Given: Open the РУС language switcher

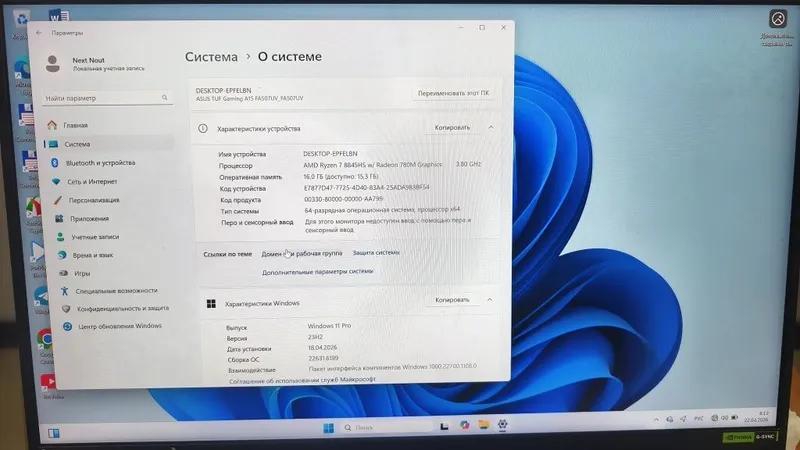Looking at the screenshot, I should [x=698, y=419].
